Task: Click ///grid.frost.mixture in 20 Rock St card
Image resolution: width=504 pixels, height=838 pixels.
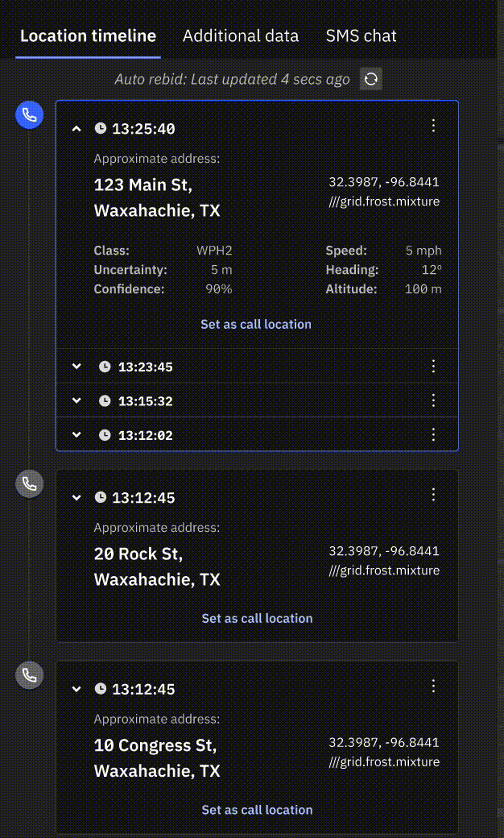Action: coord(384,570)
